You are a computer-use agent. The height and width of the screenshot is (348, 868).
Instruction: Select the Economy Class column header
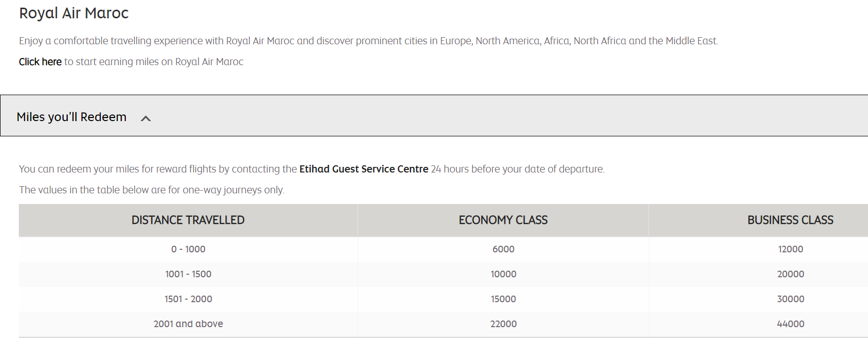[503, 220]
